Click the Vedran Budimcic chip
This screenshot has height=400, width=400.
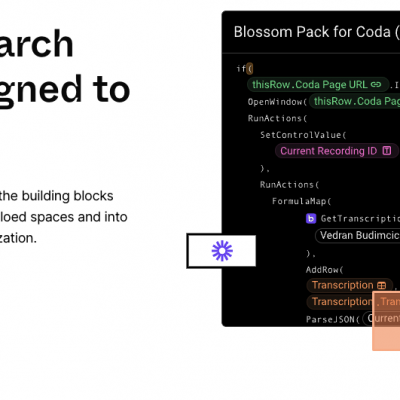click(x=357, y=236)
